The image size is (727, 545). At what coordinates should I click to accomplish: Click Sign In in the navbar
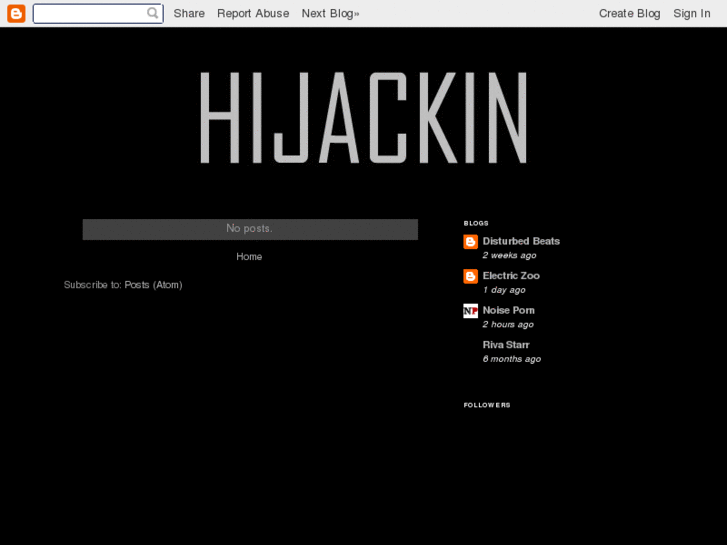point(692,13)
